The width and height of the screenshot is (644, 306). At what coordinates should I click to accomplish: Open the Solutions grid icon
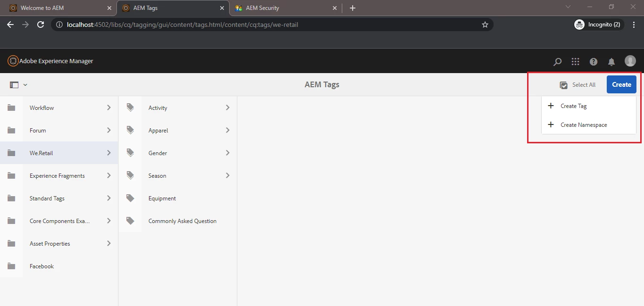[x=575, y=61]
